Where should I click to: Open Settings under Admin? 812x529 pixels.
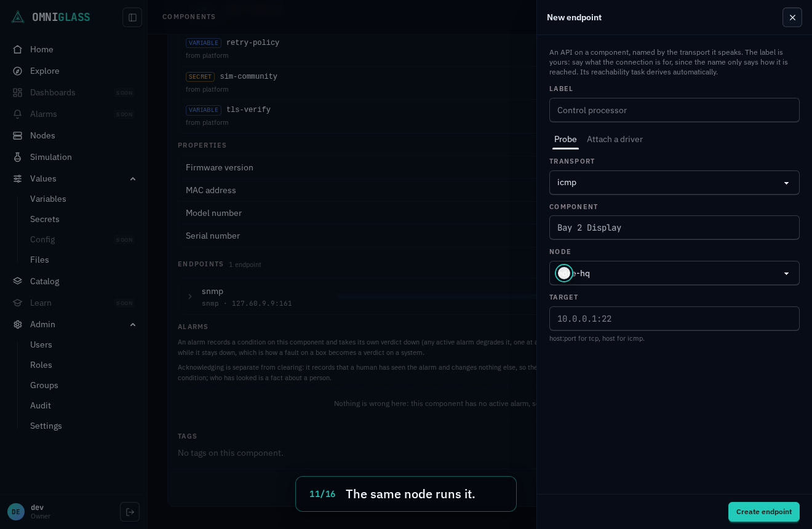point(46,426)
